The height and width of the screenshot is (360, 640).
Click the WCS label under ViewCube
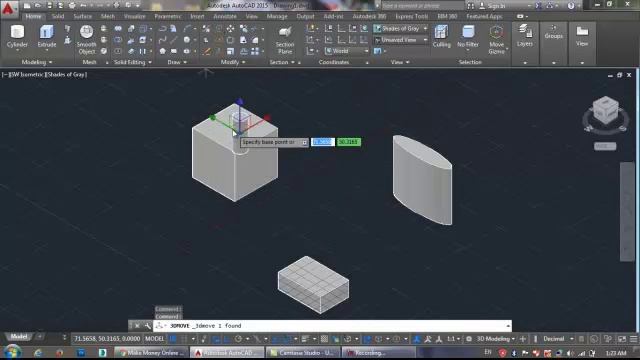coord(604,146)
